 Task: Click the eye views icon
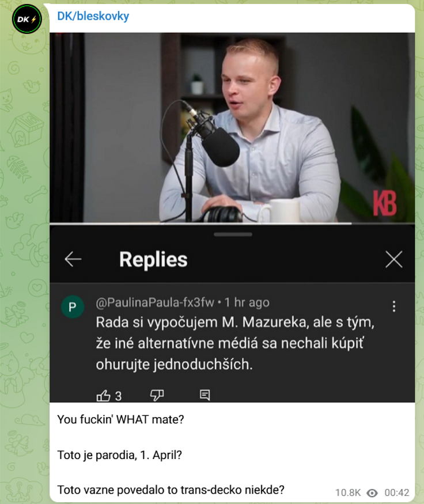click(x=372, y=492)
